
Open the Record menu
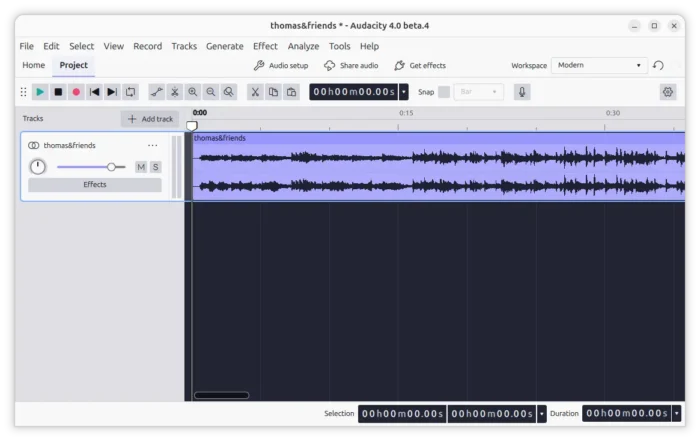tap(147, 46)
